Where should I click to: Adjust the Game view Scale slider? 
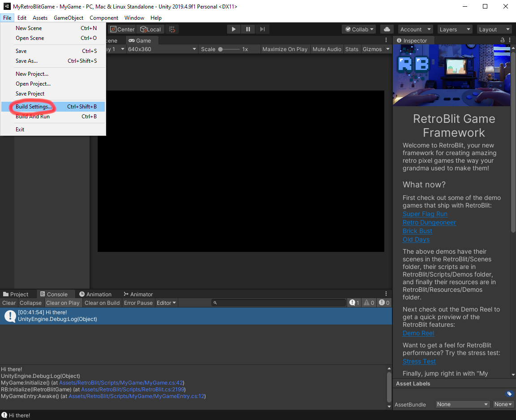pyautogui.click(x=229, y=49)
